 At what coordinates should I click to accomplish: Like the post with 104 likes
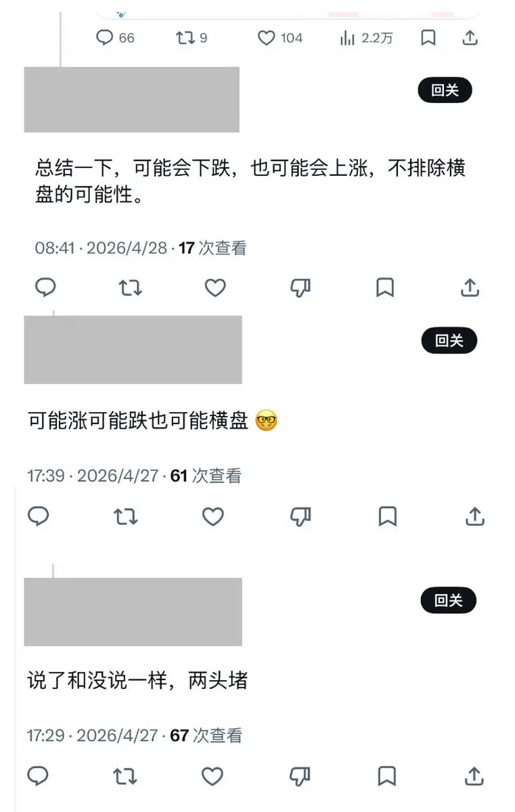coord(279,38)
